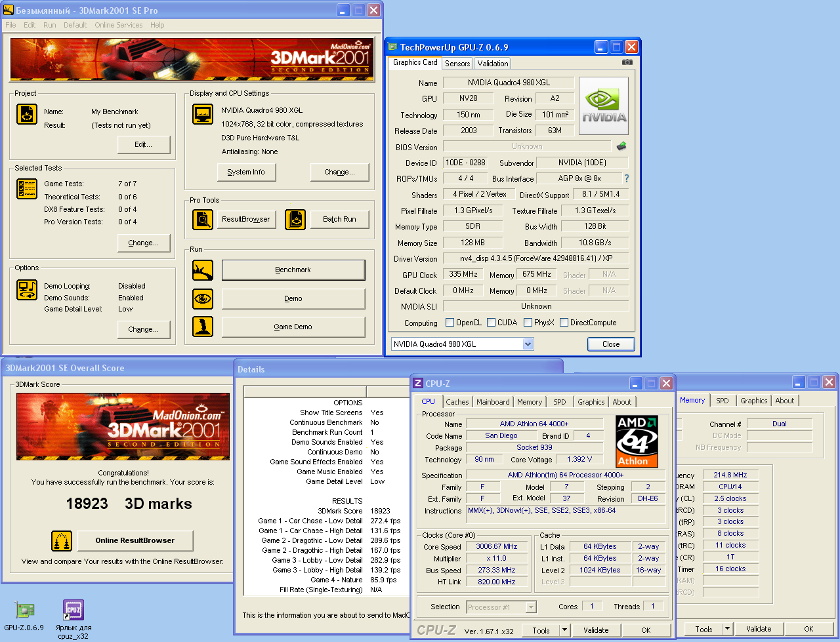Open the Processor #1 selection dropdown in CPU-Z
This screenshot has height=642, width=840.
531,607
